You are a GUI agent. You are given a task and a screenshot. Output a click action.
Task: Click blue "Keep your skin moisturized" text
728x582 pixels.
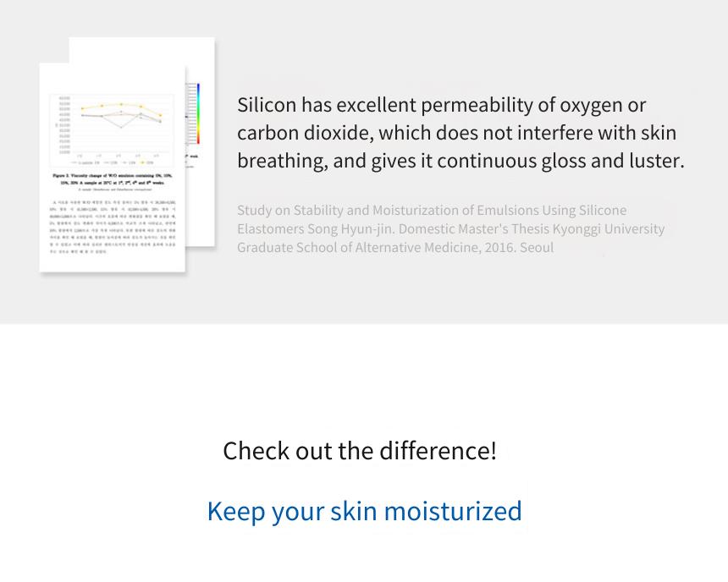[x=365, y=511]
